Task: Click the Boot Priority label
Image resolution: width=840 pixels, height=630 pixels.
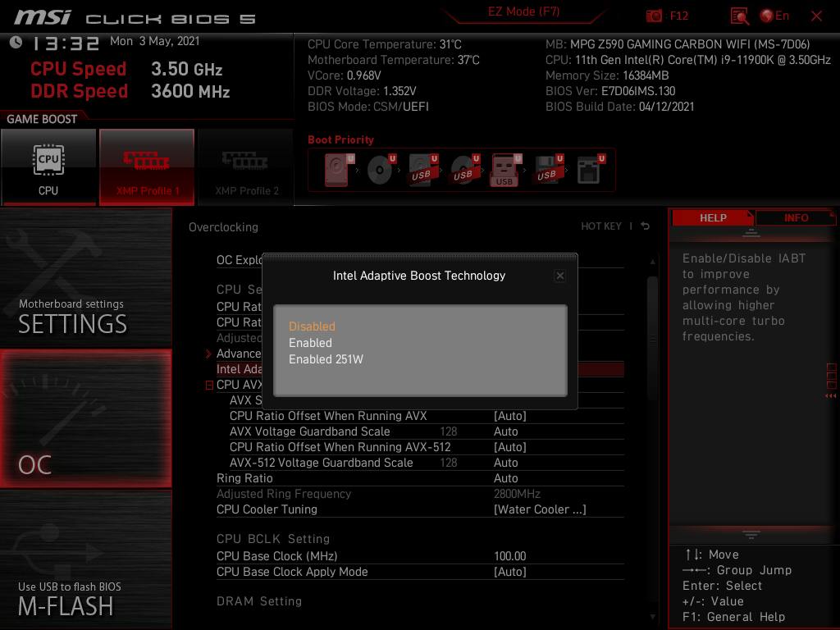Action: pos(340,139)
